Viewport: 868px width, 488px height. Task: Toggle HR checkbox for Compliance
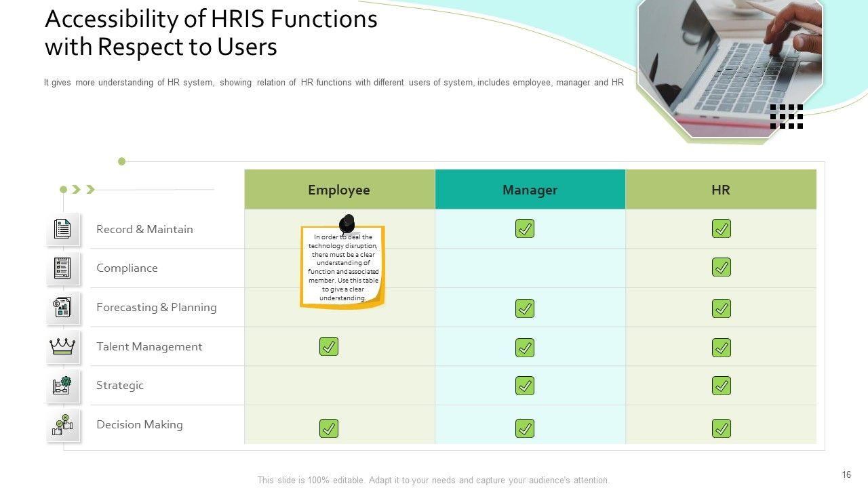point(722,267)
